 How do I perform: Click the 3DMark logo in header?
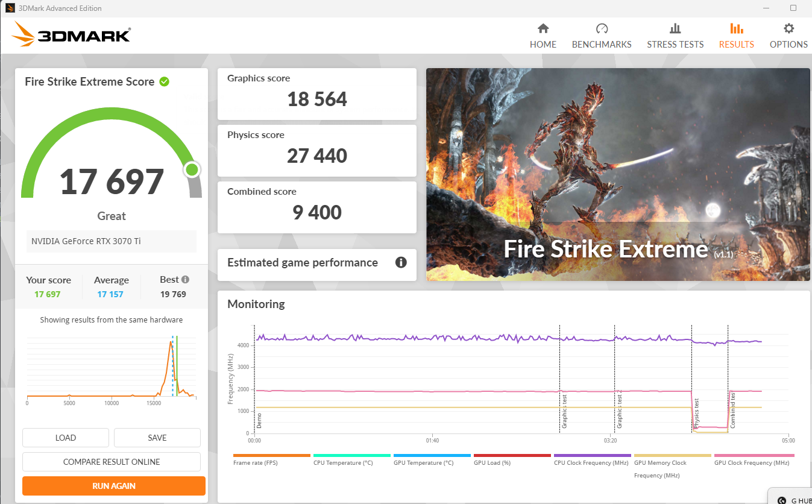[x=71, y=34]
